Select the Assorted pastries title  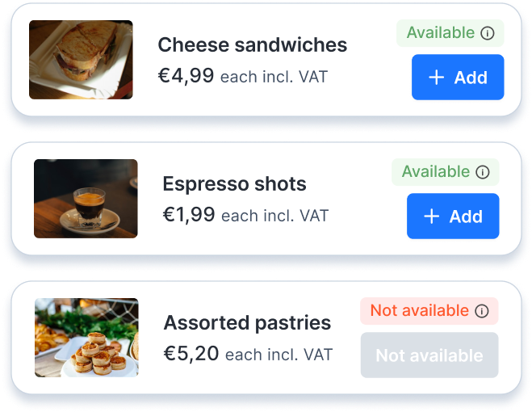(247, 323)
